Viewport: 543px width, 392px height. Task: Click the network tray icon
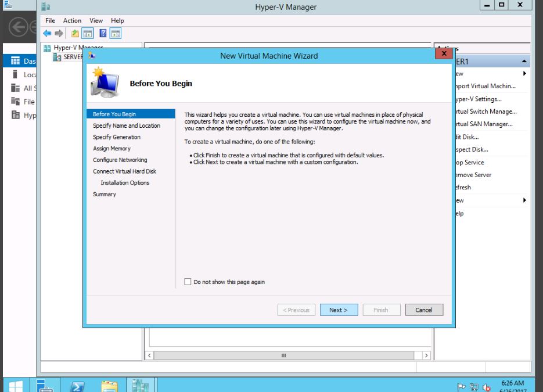(x=474, y=387)
